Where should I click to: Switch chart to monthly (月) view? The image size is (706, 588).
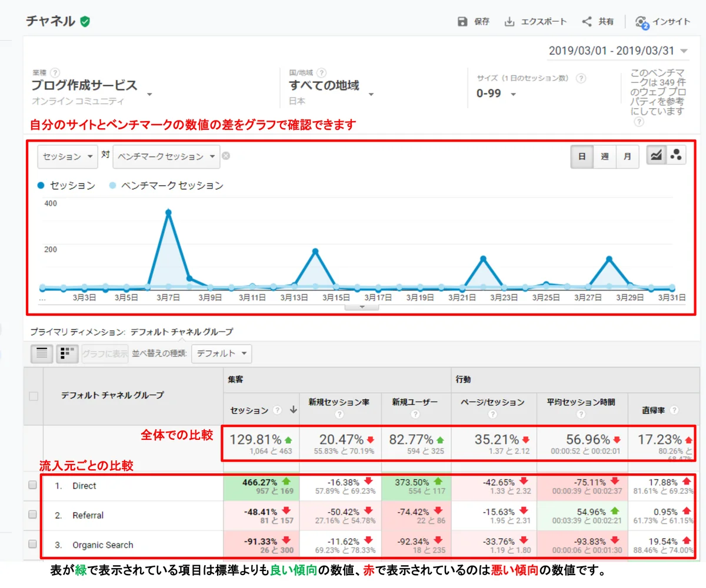tap(627, 156)
